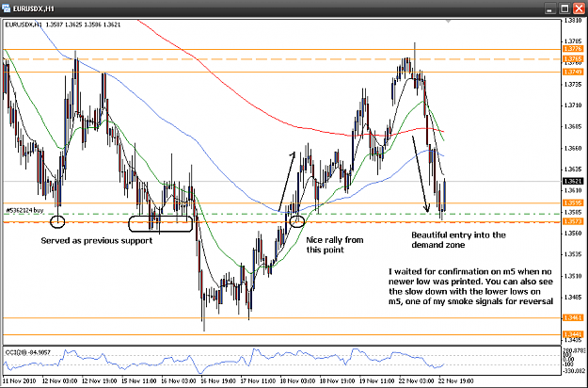588x388 pixels.
Task: Select the orange 1.3595 price level tag
Action: click(573, 203)
